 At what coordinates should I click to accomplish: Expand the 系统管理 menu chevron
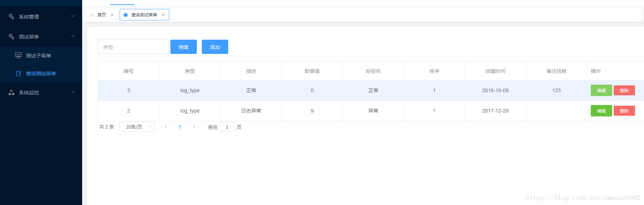pyautogui.click(x=73, y=16)
